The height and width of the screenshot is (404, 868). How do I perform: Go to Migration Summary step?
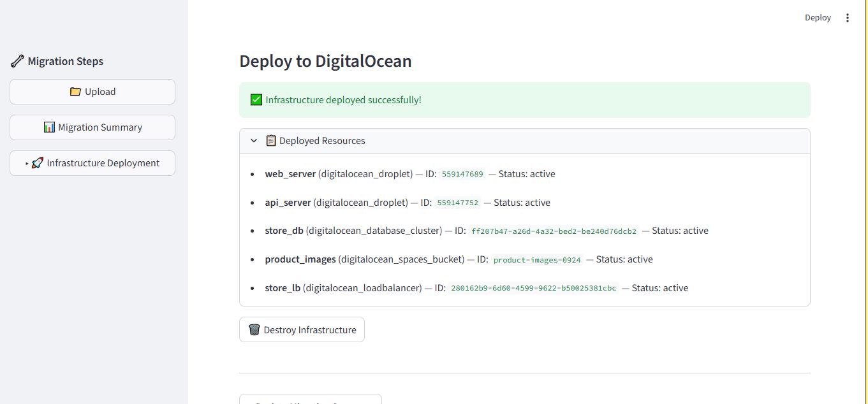92,127
